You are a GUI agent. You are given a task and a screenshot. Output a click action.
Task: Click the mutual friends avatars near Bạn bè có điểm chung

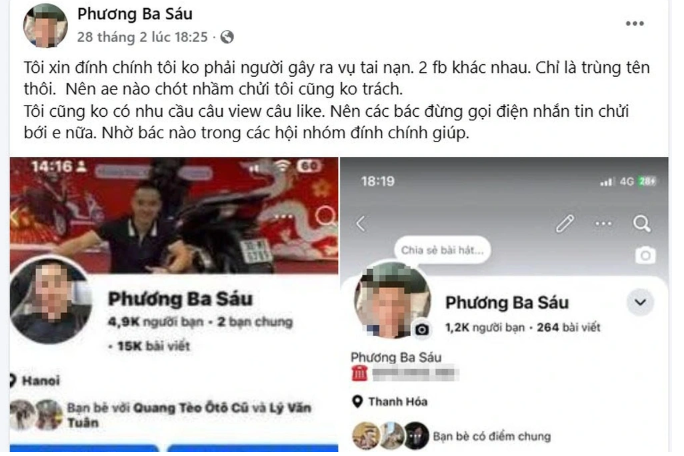tap(390, 435)
